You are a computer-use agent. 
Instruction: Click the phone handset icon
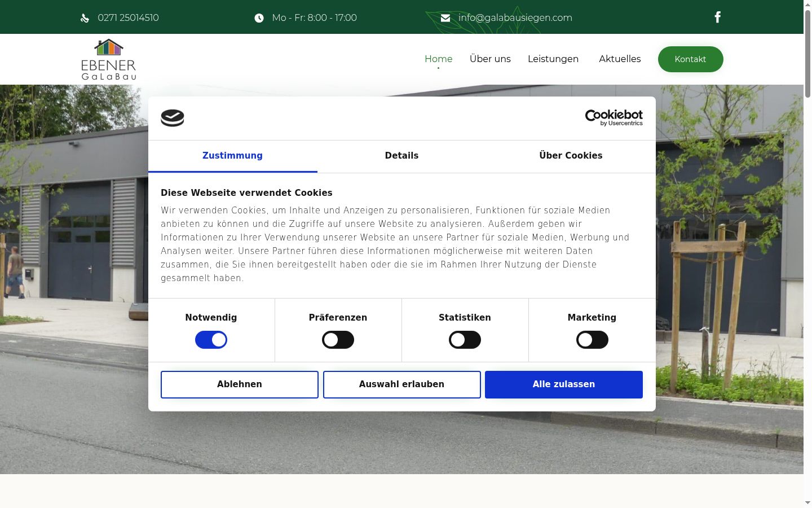(x=85, y=18)
